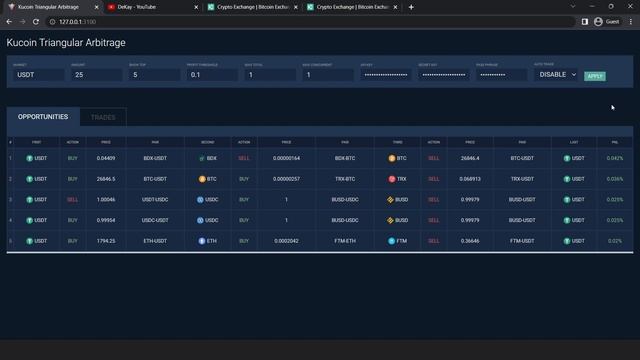Click the price value 1794.25
Viewport: 640px width, 360px height.
point(106,241)
